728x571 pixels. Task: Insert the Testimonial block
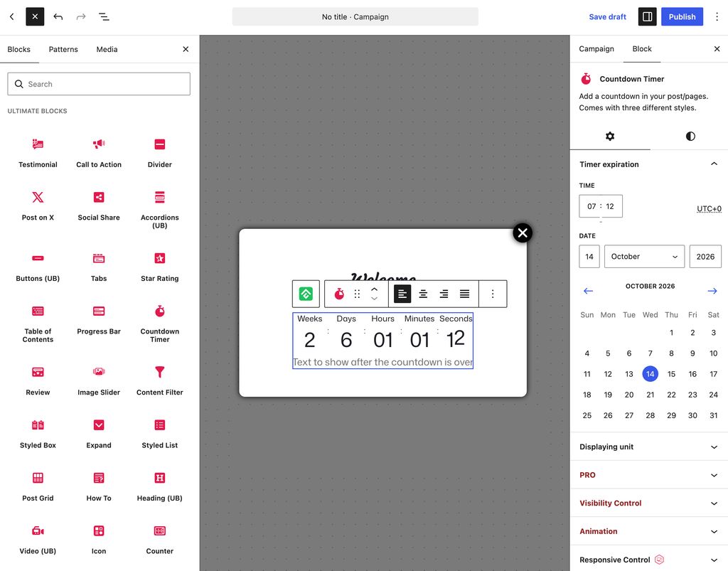point(38,153)
